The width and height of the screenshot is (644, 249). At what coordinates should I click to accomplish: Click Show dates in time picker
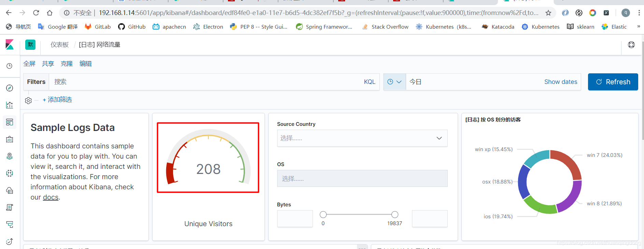point(561,82)
